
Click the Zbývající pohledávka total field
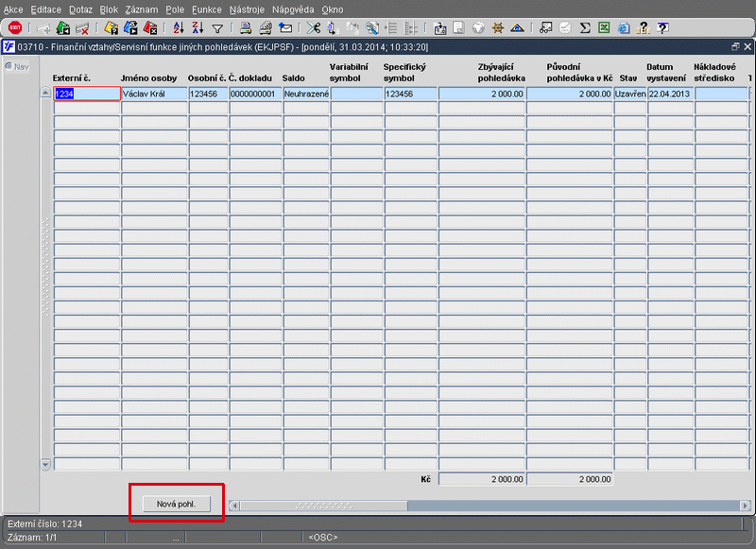[482, 479]
